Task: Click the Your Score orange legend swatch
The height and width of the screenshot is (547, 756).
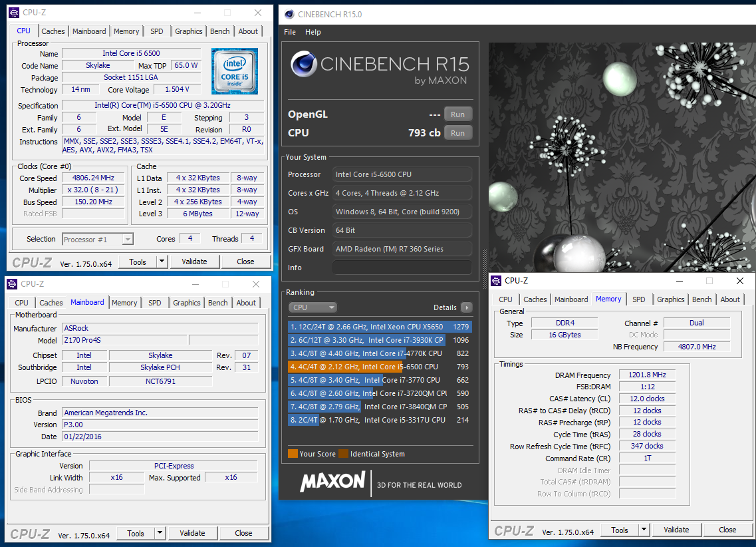Action: click(x=293, y=453)
